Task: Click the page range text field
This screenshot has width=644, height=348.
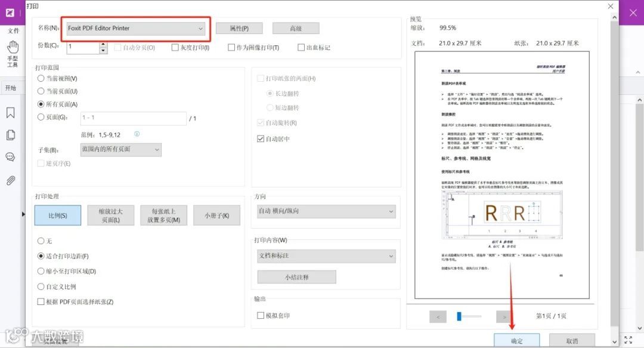Action: click(133, 118)
